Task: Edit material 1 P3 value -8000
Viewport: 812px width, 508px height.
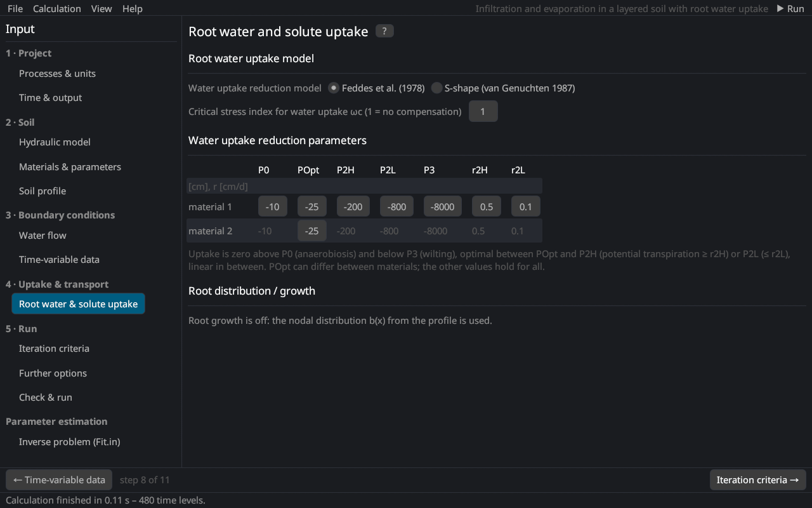Action: point(443,207)
